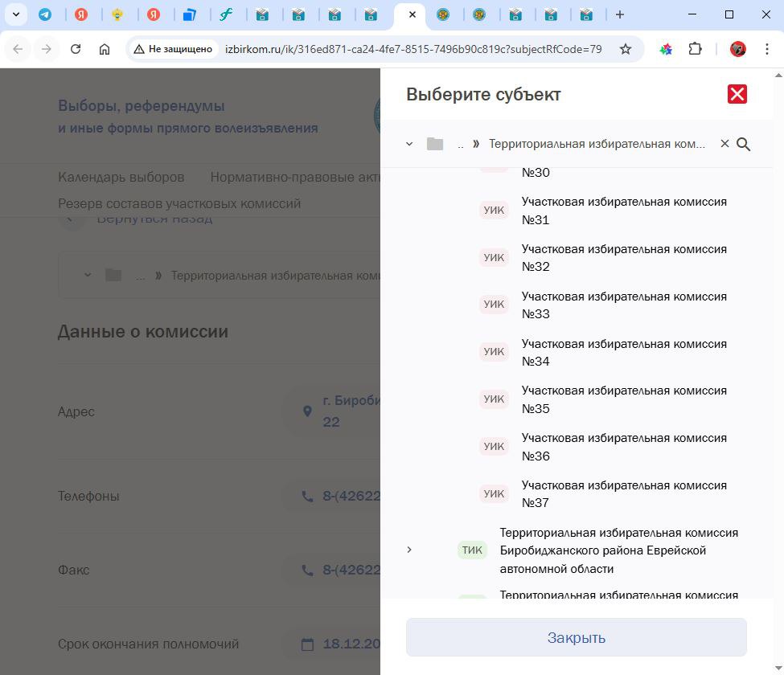Viewport: 784px width, 675px height.
Task: Collapse the background page breadcrumb chevron
Action: pos(88,275)
